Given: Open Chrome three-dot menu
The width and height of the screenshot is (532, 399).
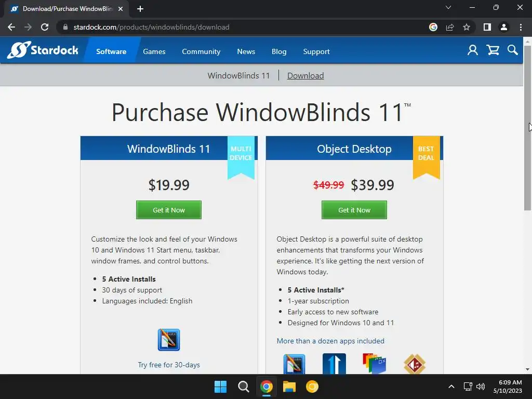Looking at the screenshot, I should 521,27.
